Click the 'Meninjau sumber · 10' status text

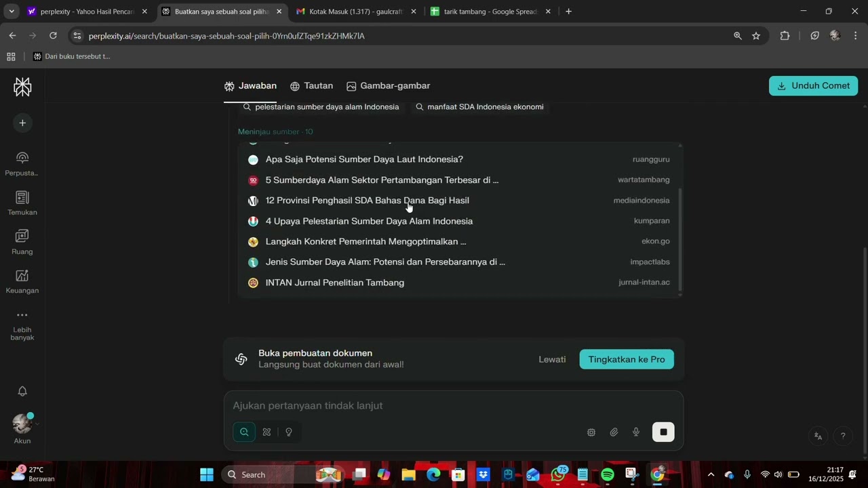click(x=275, y=131)
